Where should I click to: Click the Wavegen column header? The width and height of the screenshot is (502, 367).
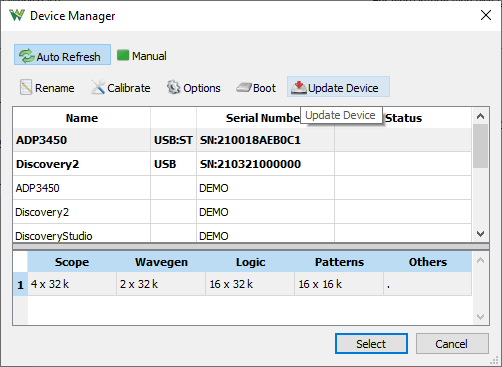tap(161, 262)
